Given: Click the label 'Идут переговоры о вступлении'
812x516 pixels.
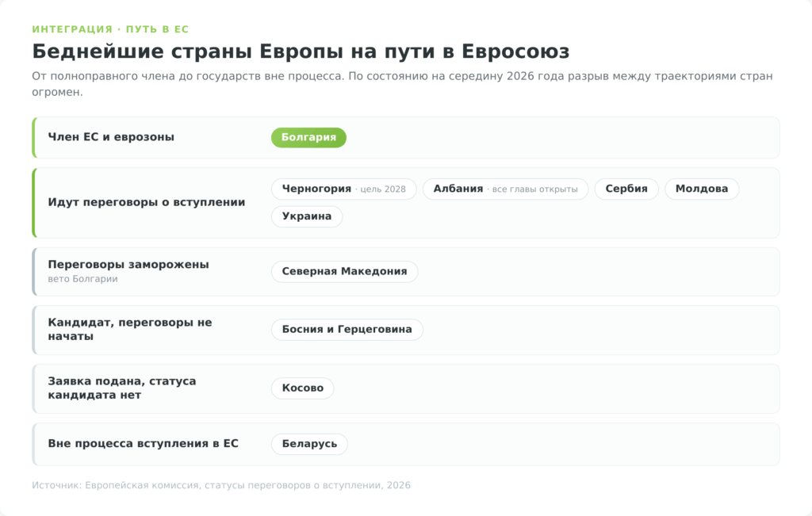Looking at the screenshot, I should tap(147, 202).
